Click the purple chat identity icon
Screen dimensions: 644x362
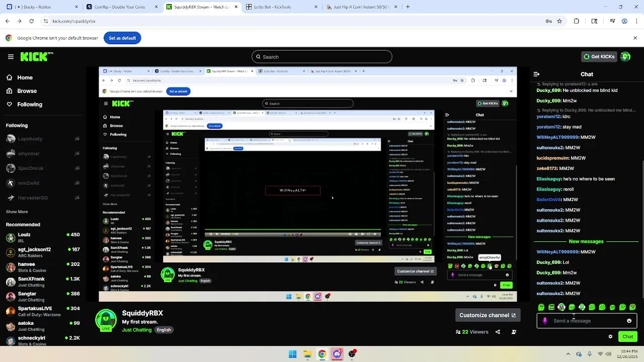545,321
